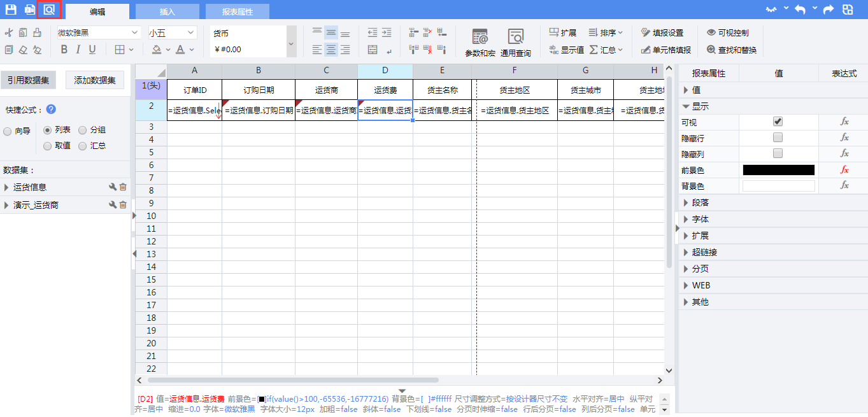Click the save icon in title bar
The height and width of the screenshot is (417, 868).
click(x=10, y=10)
